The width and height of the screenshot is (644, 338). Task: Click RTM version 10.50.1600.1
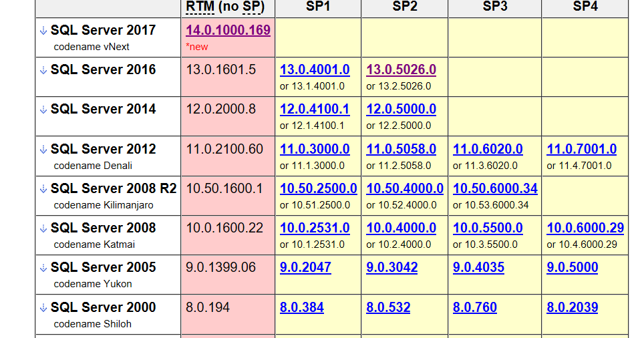(224, 188)
